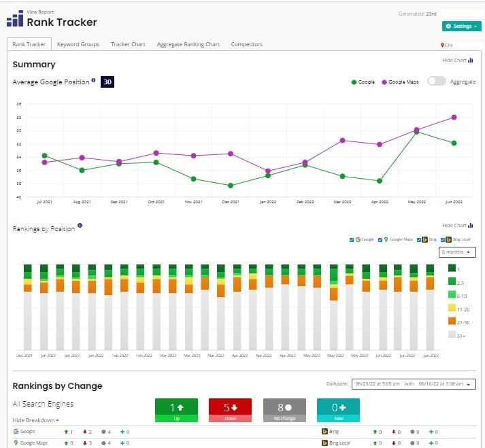Viewport: 485px width, 448px height.
Task: Select the Google Maps Jun 2022 data point
Action: [454, 117]
